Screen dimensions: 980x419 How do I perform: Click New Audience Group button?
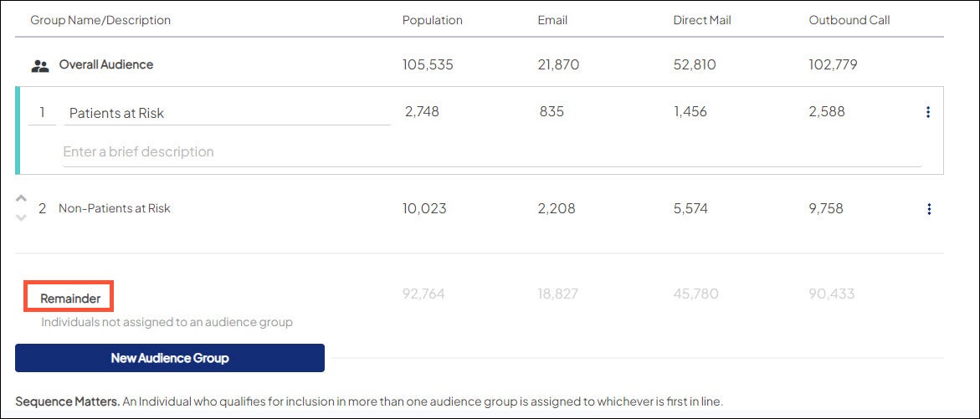(170, 358)
